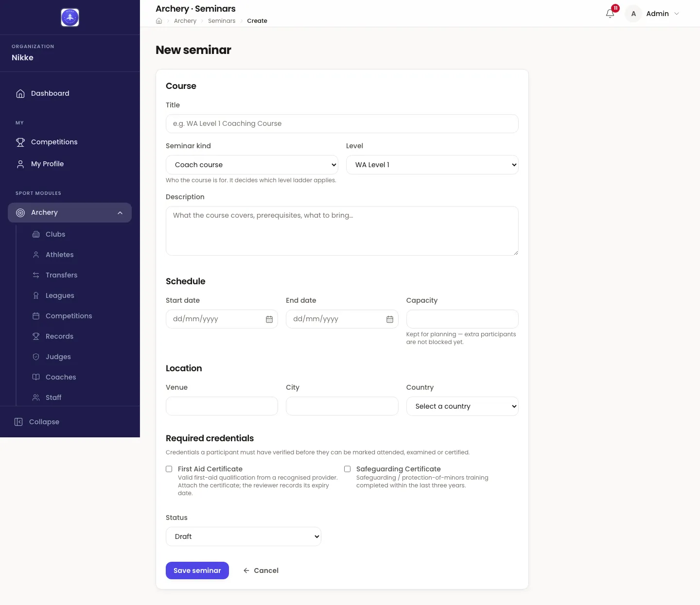Click the home breadcrumb icon
Image resolution: width=700 pixels, height=605 pixels.
click(159, 21)
